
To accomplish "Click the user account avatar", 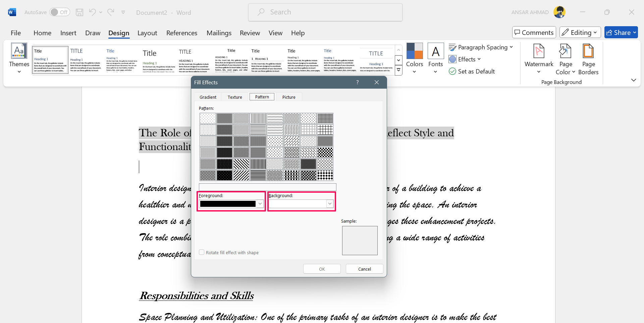I will click(x=559, y=12).
